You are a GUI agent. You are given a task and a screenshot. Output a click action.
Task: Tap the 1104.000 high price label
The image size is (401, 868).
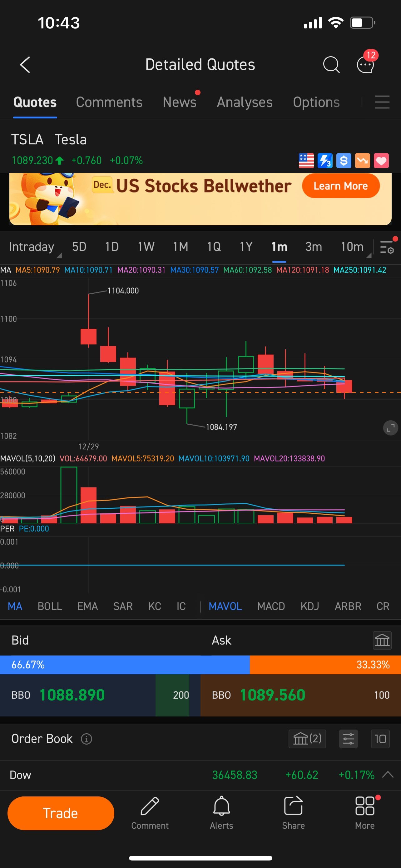tap(123, 291)
